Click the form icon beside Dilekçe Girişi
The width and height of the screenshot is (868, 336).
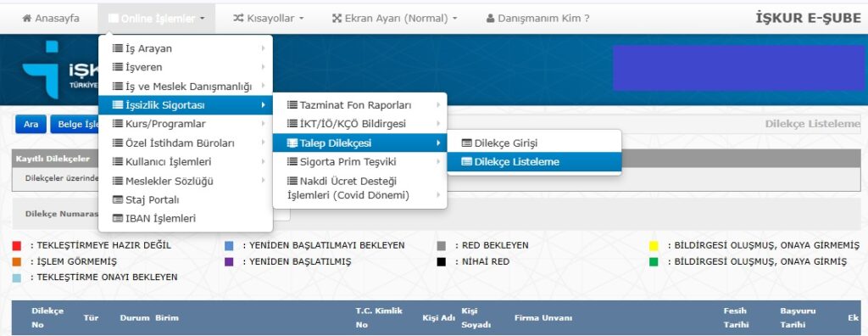point(467,143)
